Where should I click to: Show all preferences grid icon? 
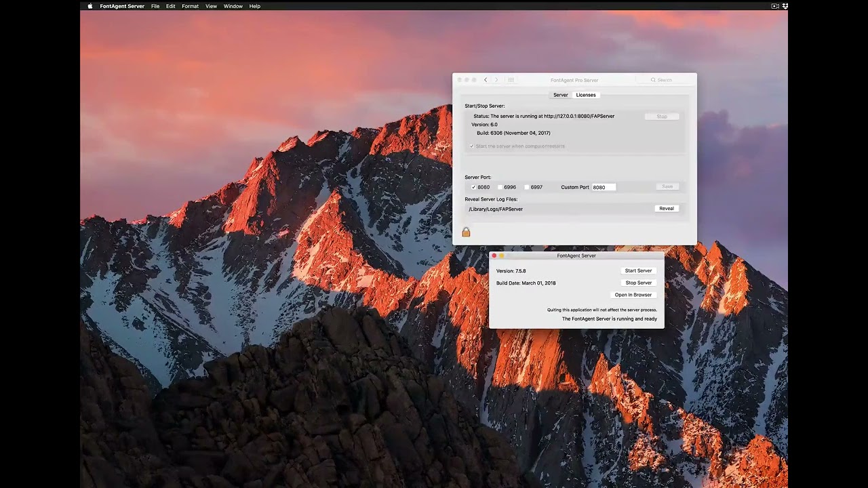coord(511,80)
